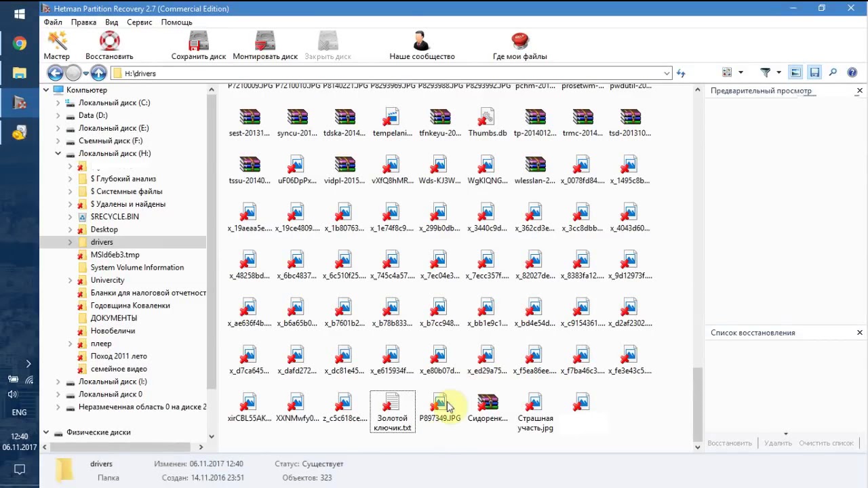Select the Золотой ключик.txt file

pos(392,412)
